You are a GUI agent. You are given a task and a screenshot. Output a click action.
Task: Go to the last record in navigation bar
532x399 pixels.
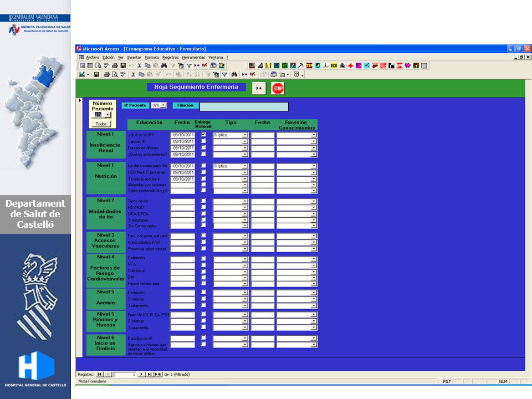point(150,374)
